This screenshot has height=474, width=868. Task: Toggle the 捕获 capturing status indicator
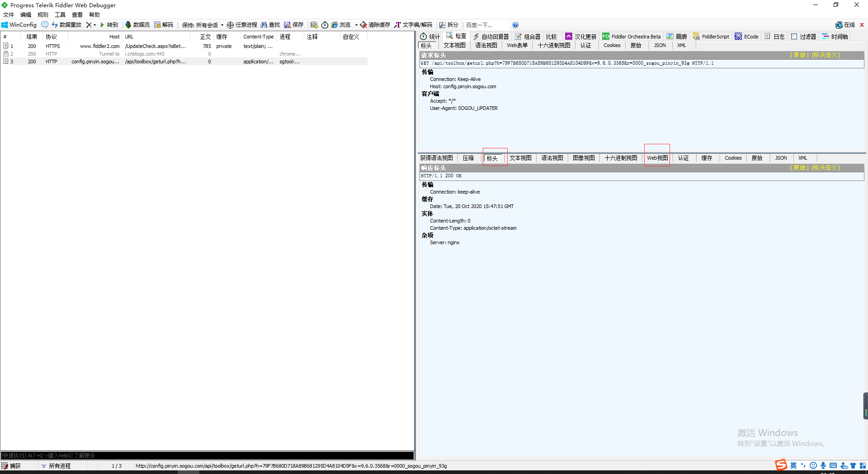11,466
